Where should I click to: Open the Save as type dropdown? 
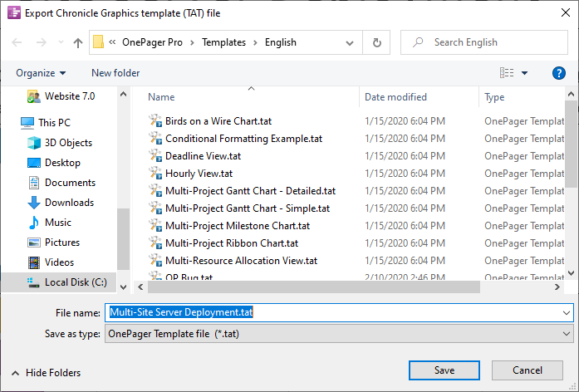(339, 334)
